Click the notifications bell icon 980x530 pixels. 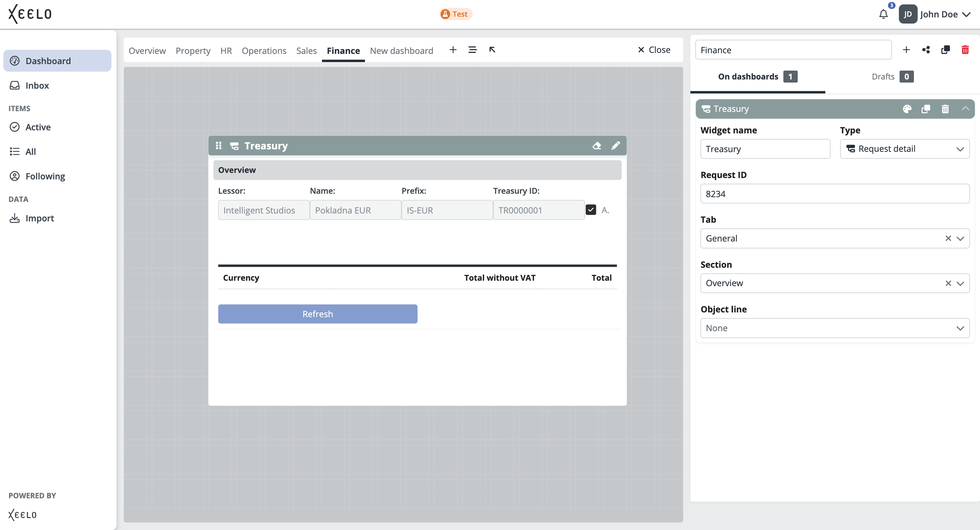pyautogui.click(x=883, y=15)
